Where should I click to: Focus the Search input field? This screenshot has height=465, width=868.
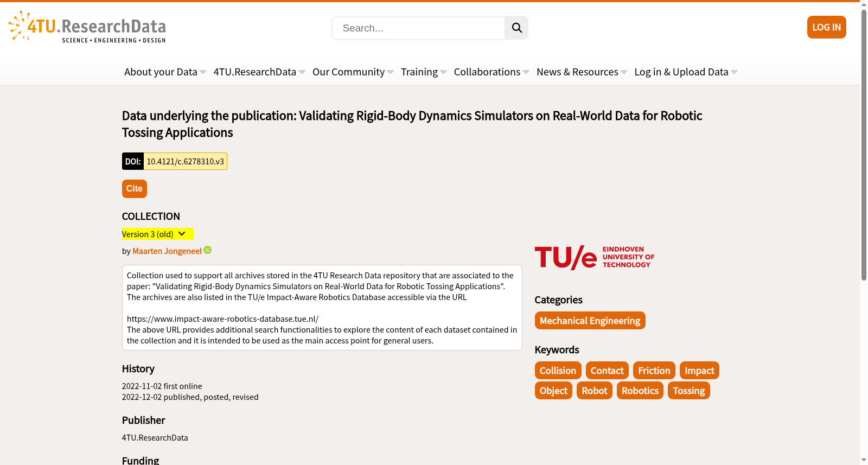tap(418, 28)
